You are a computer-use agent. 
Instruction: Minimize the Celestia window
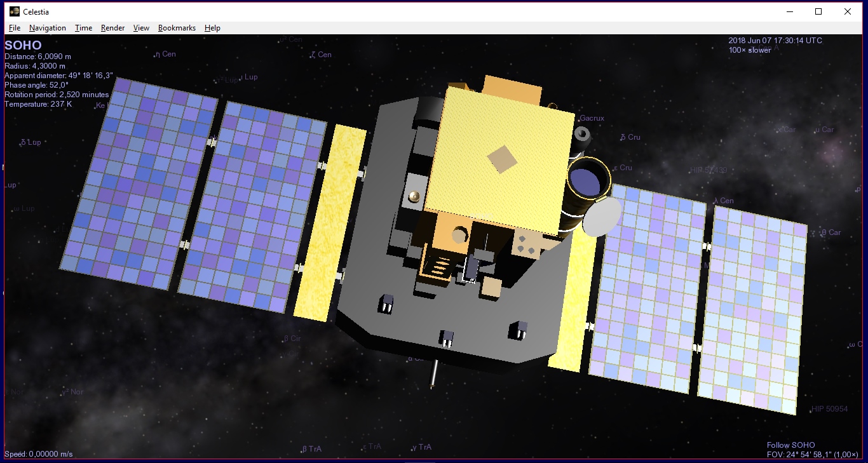tap(790, 11)
